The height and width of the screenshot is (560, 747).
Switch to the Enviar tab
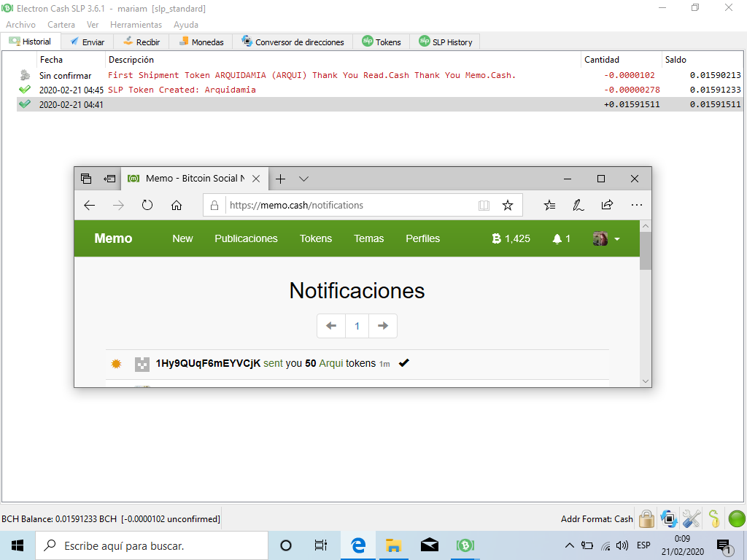click(x=88, y=42)
